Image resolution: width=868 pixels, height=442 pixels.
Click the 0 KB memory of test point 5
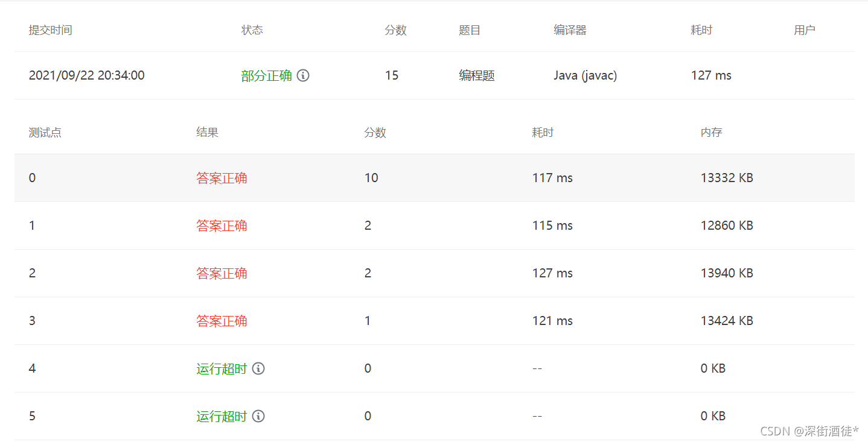[713, 416]
